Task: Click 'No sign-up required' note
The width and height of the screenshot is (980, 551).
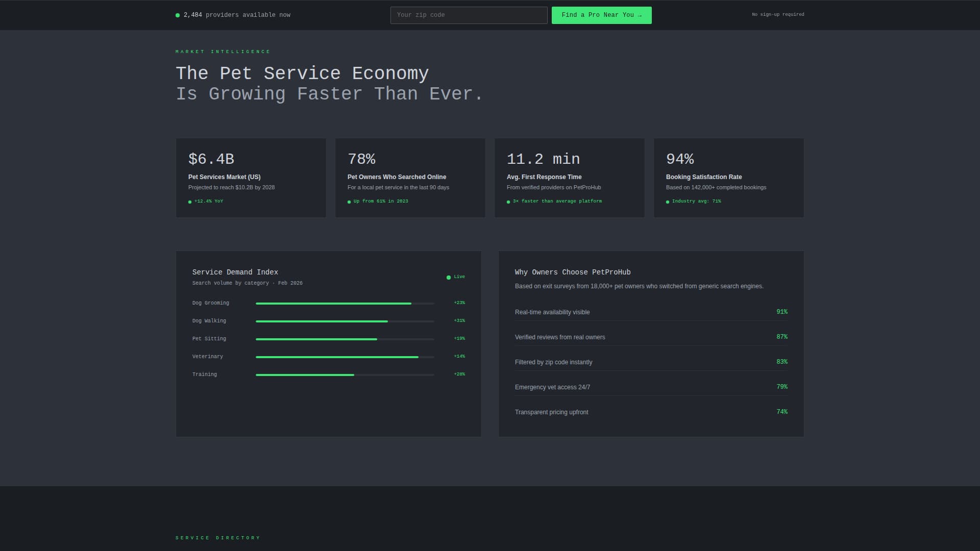Action: [778, 15]
